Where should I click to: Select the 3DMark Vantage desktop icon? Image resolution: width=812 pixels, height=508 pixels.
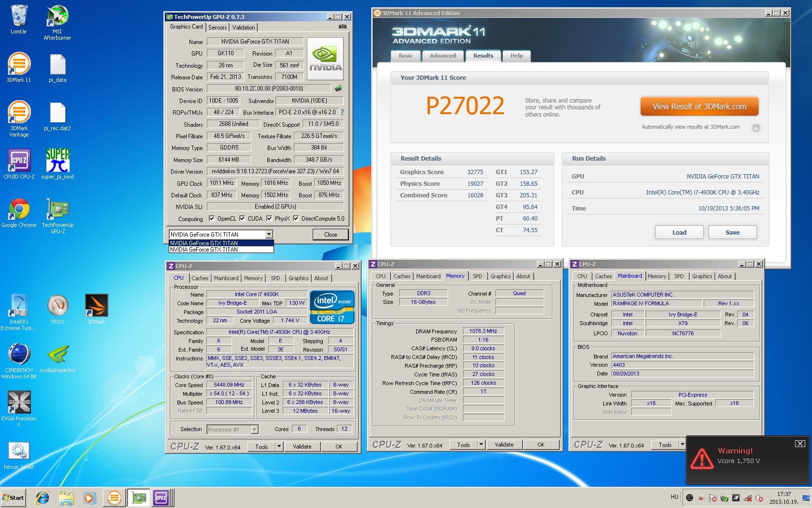pos(19,119)
